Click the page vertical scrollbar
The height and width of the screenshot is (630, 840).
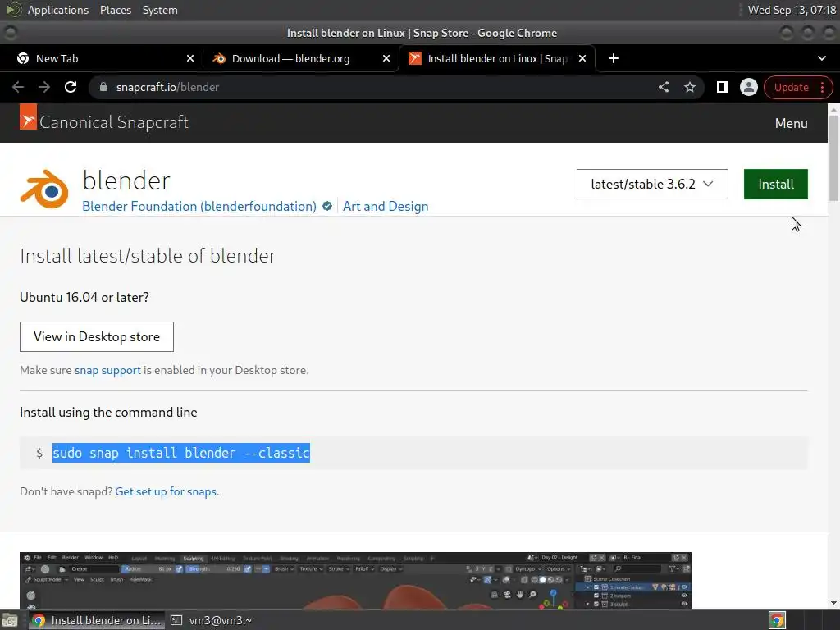click(833, 158)
